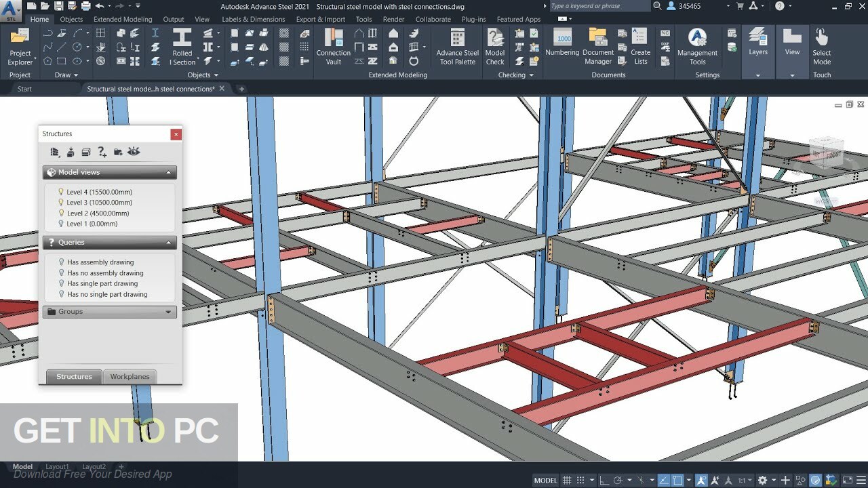The width and height of the screenshot is (868, 488).
Task: Open the Layers panel dropdown
Action: pyautogui.click(x=758, y=75)
